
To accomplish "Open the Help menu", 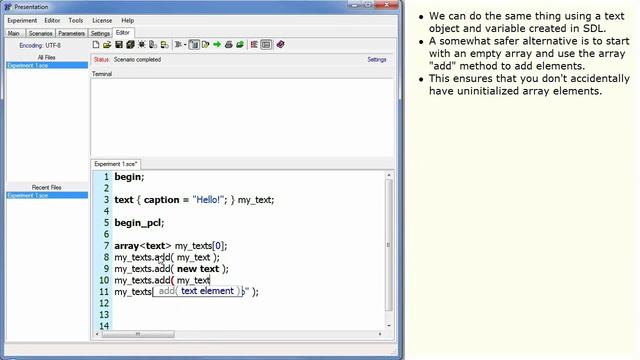I will 127,20.
